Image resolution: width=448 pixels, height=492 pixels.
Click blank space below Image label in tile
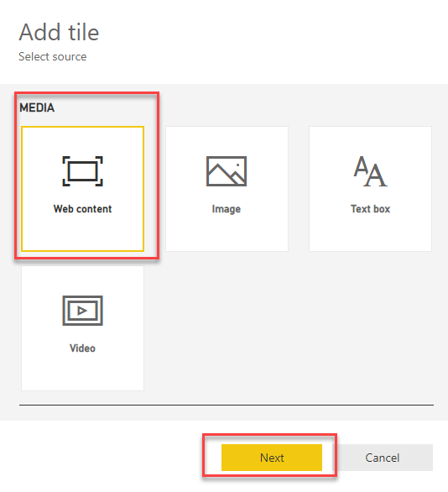[227, 233]
